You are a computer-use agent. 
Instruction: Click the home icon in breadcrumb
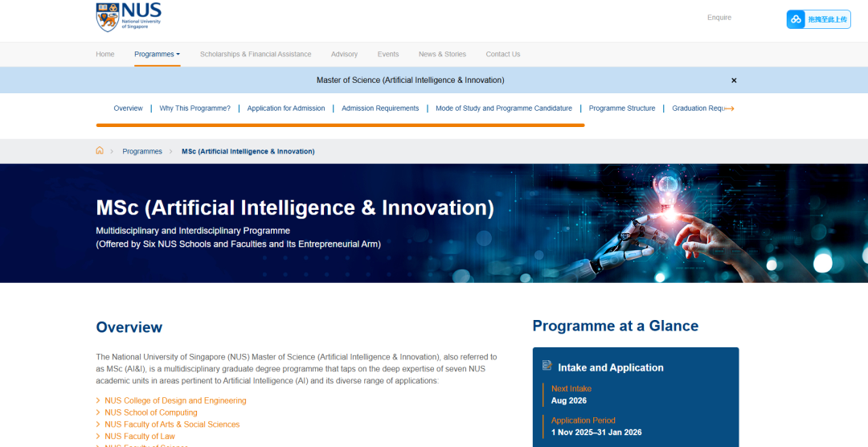tap(100, 151)
